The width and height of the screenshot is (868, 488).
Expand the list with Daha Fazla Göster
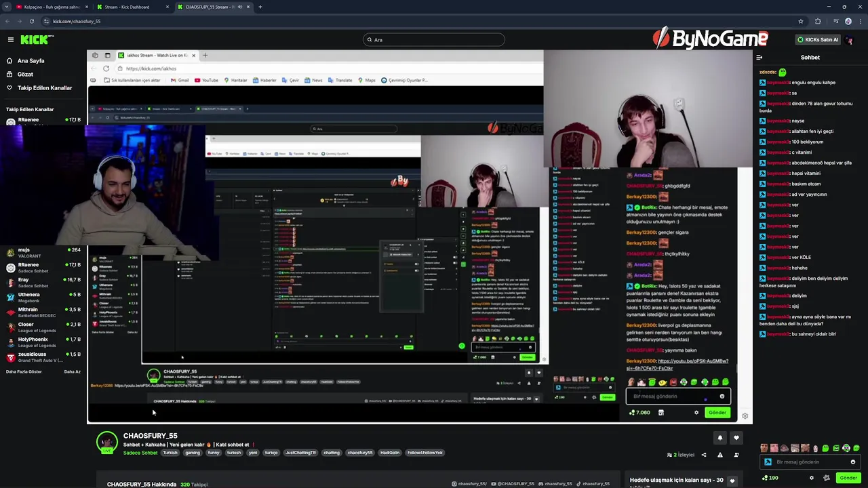24,371
